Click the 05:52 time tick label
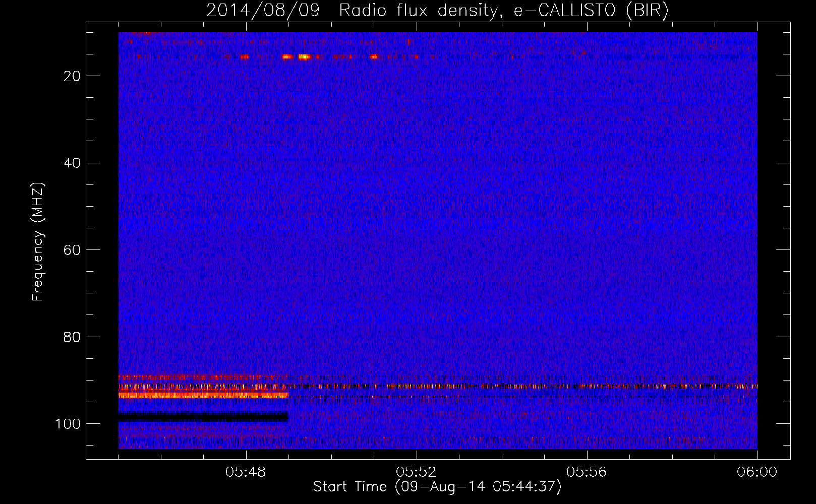The height and width of the screenshot is (504, 816). click(x=417, y=472)
